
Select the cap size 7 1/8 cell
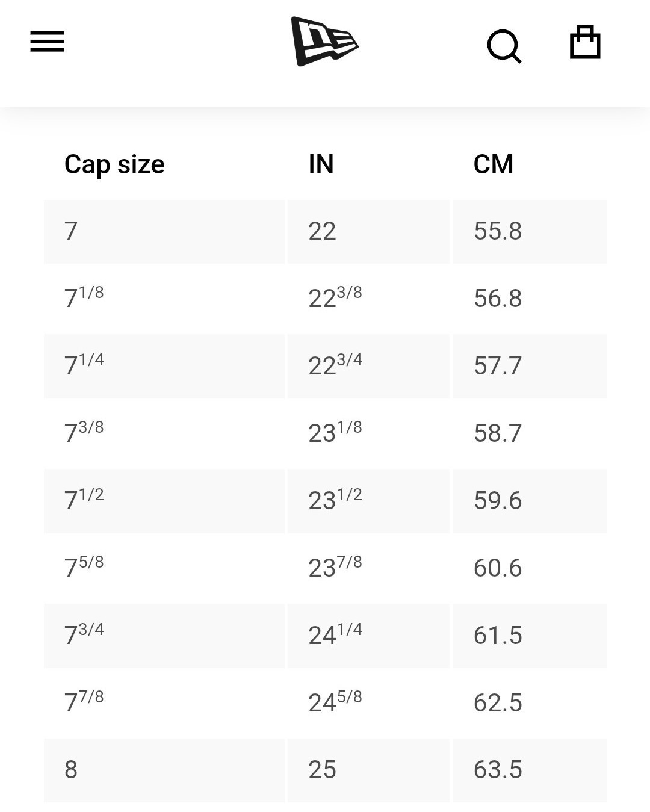[x=164, y=299]
